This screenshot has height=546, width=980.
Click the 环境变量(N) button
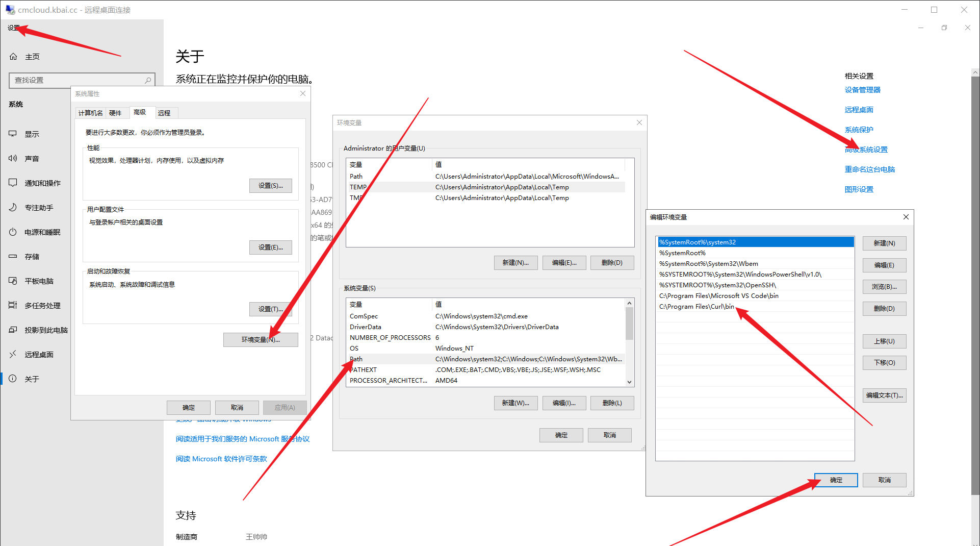(261, 339)
